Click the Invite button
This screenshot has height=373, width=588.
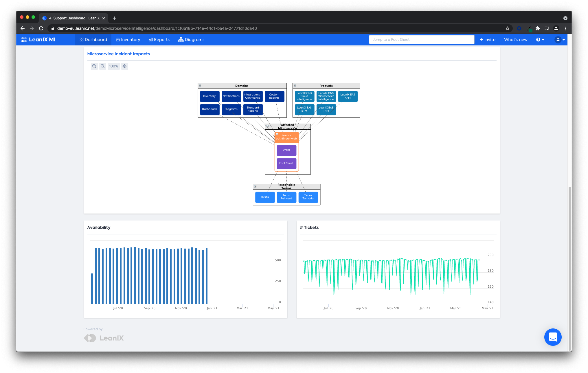coord(488,40)
